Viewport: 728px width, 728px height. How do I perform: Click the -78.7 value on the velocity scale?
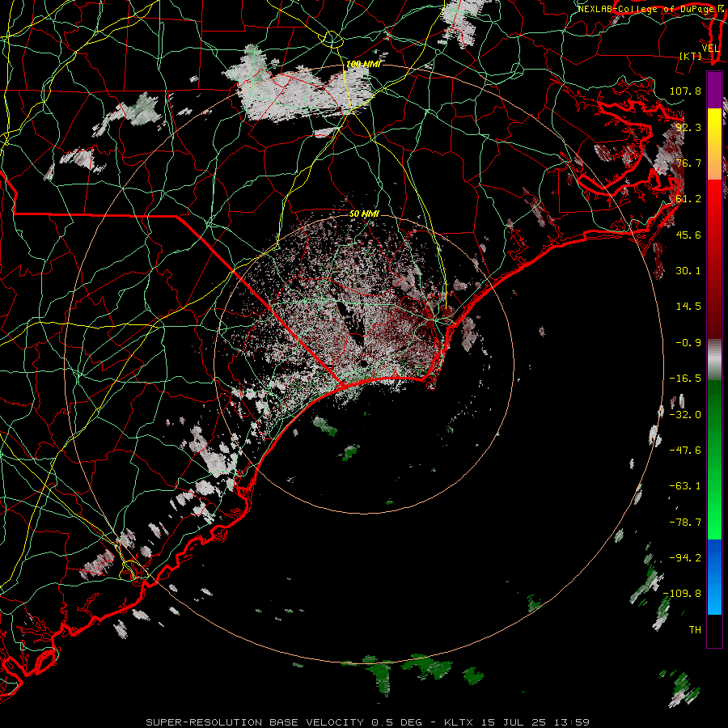point(685,523)
